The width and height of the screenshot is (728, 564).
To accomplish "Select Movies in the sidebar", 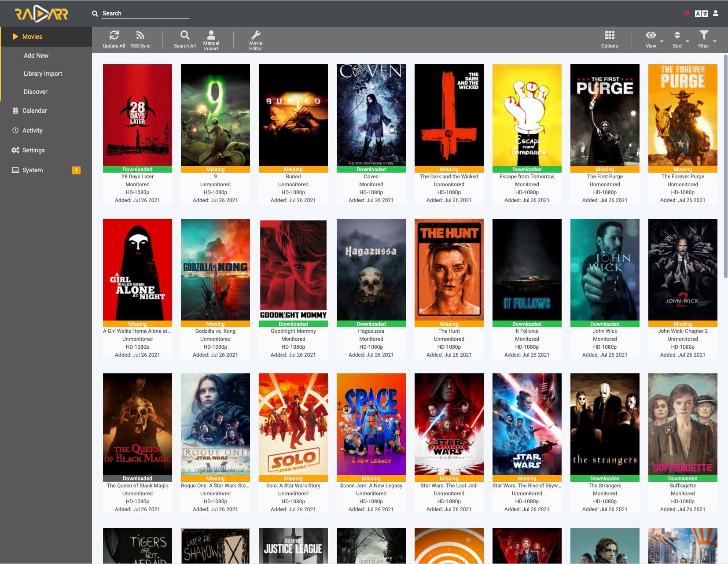I will pyautogui.click(x=46, y=37).
